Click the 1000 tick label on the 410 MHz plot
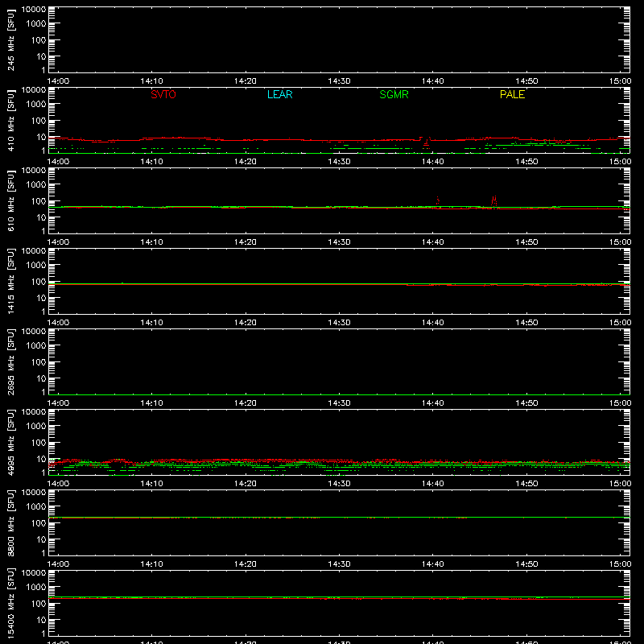This screenshot has width=644, height=644. coord(36,105)
